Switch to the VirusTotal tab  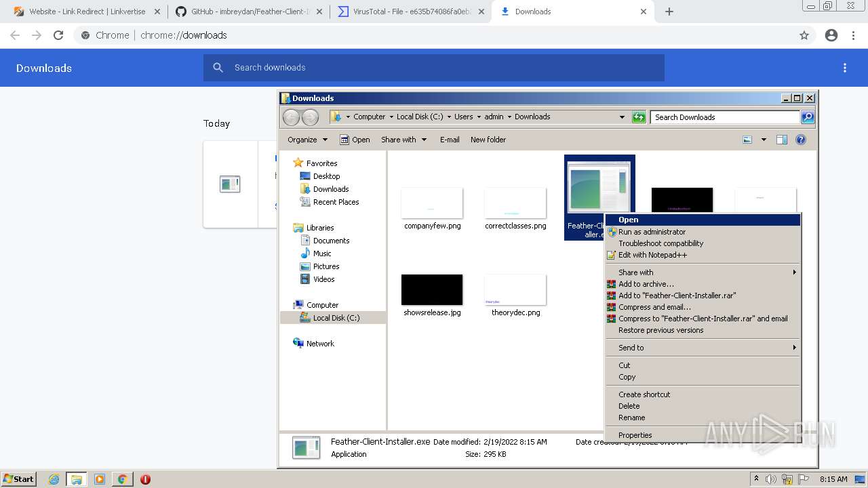[412, 12]
